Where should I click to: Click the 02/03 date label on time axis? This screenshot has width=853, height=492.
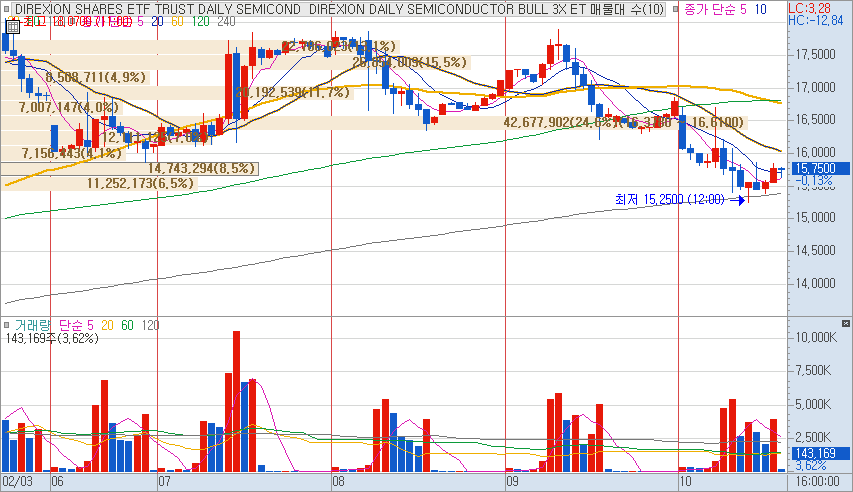pos(17,482)
